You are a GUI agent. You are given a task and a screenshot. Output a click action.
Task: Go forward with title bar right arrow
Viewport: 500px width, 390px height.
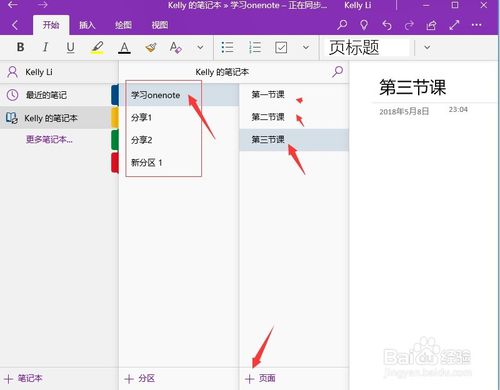click(42, 5)
